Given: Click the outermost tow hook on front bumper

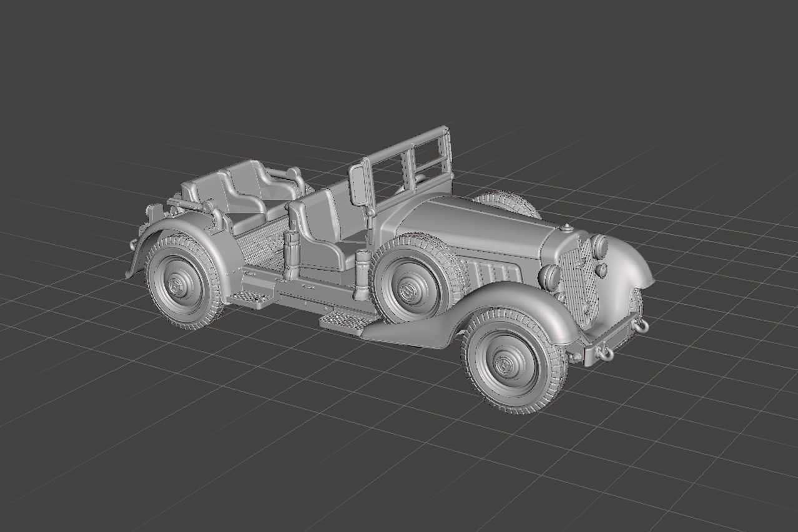Looking at the screenshot, I should pyautogui.click(x=641, y=325).
